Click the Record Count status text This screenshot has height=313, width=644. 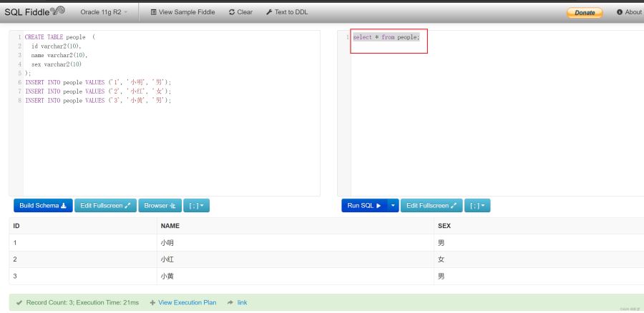pos(82,303)
